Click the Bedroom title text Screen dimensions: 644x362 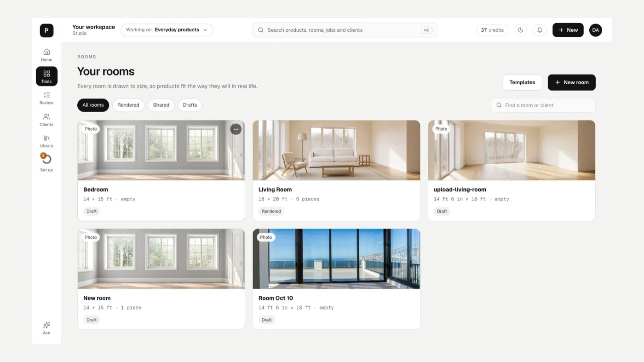click(x=96, y=190)
